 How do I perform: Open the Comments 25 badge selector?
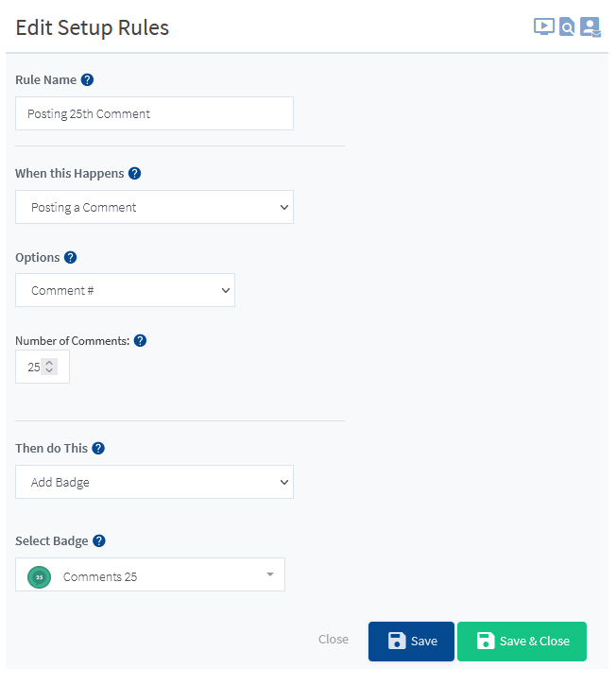pos(150,574)
